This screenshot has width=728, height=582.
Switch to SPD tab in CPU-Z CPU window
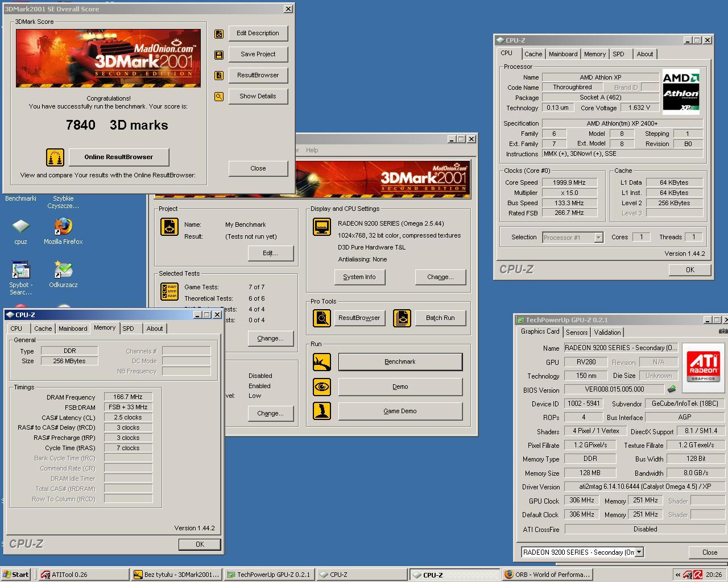pos(618,54)
